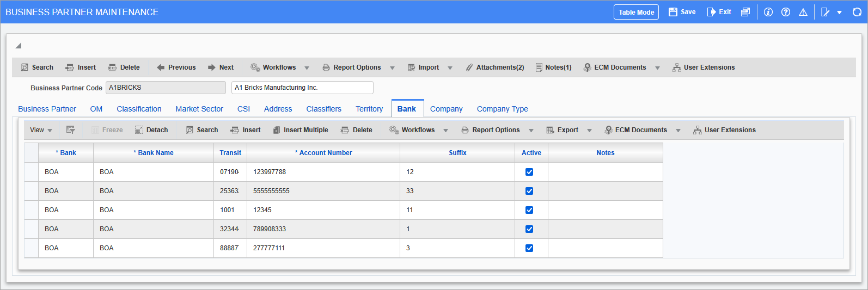
Task: Open the Company Type tab
Action: [x=503, y=109]
